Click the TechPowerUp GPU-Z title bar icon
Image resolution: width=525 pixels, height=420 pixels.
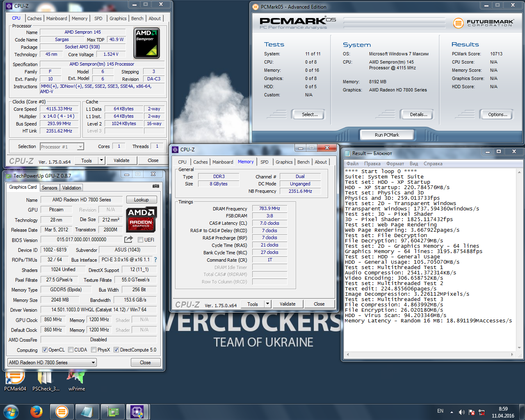point(9,176)
